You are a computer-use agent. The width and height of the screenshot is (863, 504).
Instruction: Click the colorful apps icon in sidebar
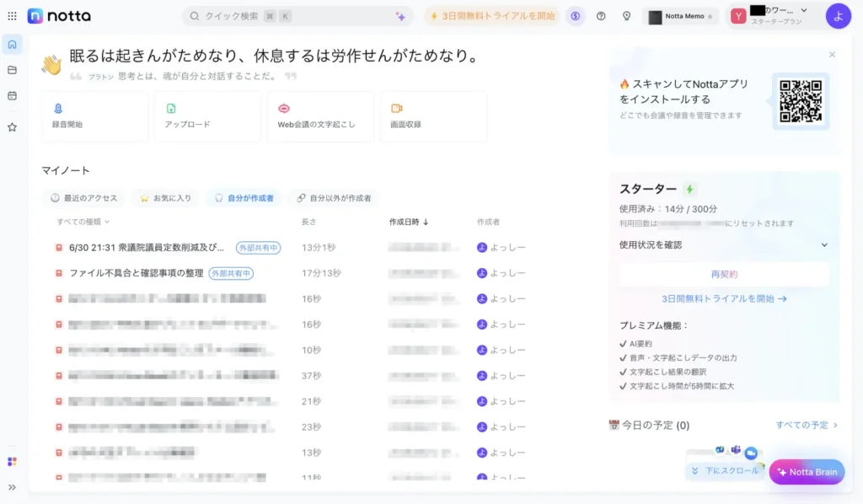click(12, 462)
